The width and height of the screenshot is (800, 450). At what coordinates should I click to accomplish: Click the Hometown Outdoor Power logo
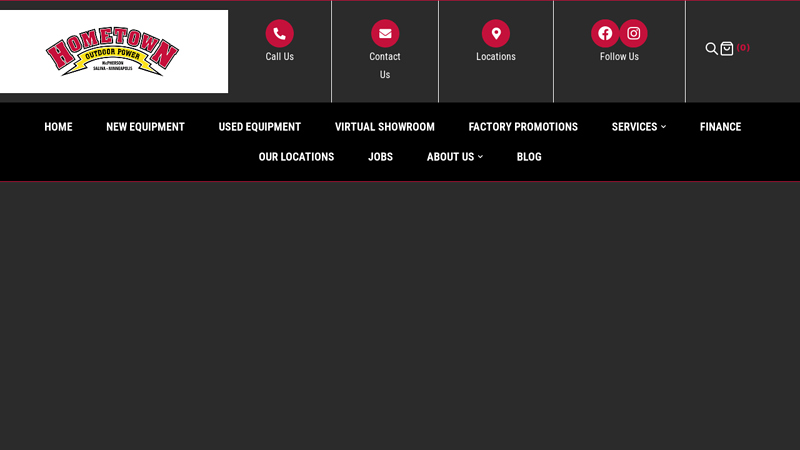point(113,52)
